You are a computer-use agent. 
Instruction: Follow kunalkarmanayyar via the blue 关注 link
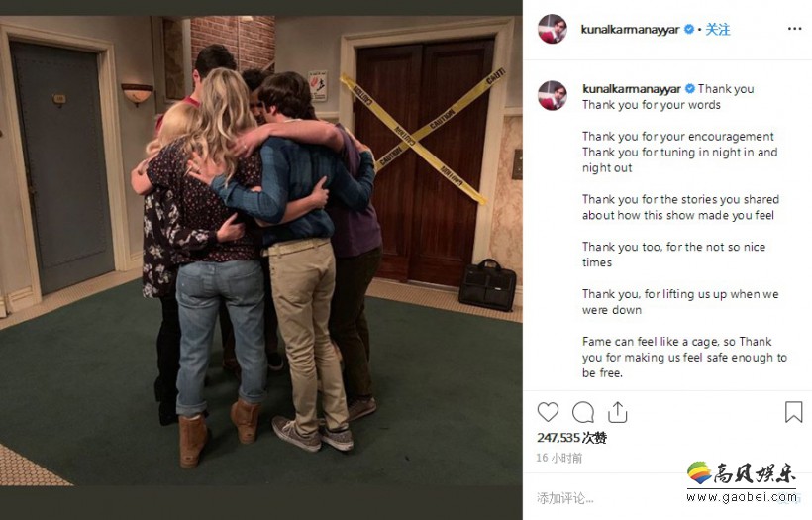(x=718, y=30)
